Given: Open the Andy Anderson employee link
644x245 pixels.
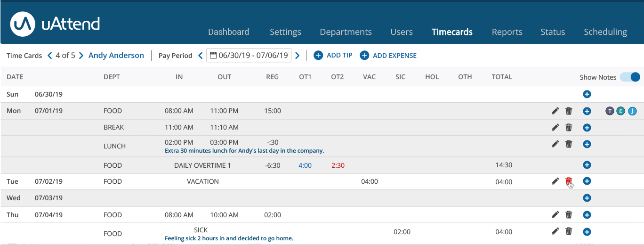Looking at the screenshot, I should coord(116,56).
